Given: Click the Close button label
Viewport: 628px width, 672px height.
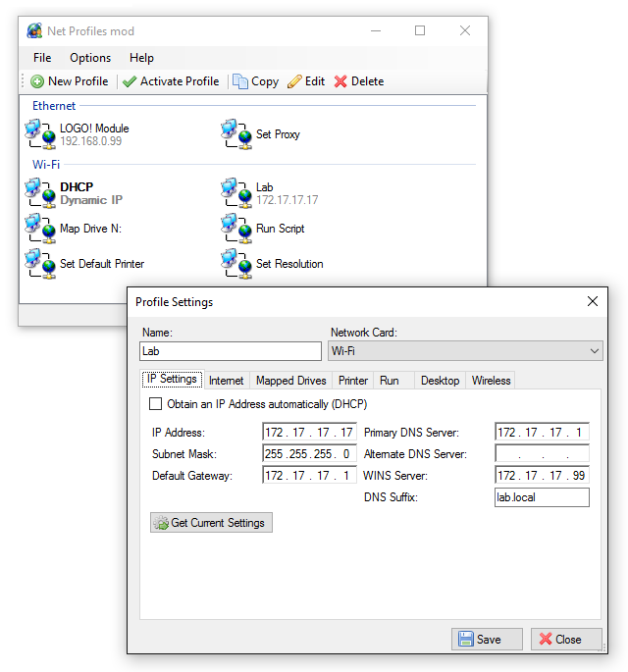Looking at the screenshot, I should (568, 640).
